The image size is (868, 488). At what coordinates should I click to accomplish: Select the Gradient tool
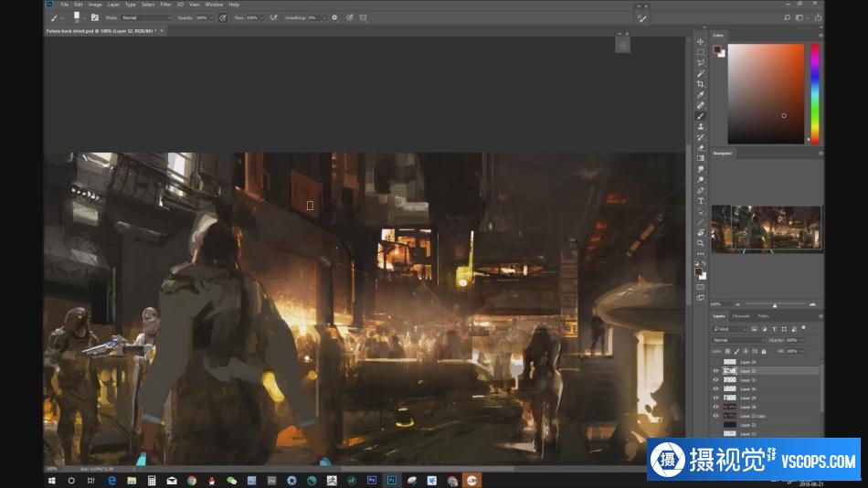pos(700,158)
